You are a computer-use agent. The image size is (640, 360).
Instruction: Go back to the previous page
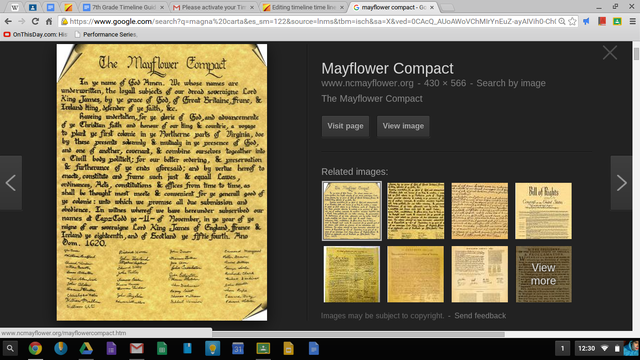click(8, 21)
